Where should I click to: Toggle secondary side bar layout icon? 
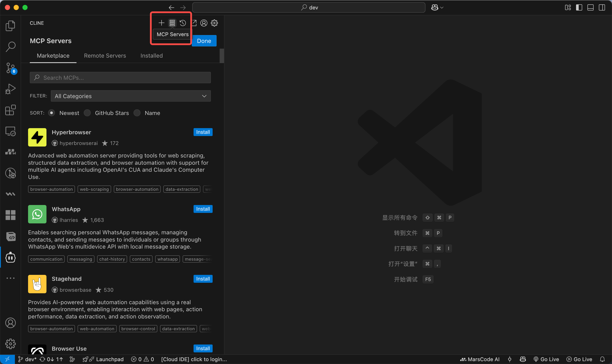pyautogui.click(x=602, y=8)
